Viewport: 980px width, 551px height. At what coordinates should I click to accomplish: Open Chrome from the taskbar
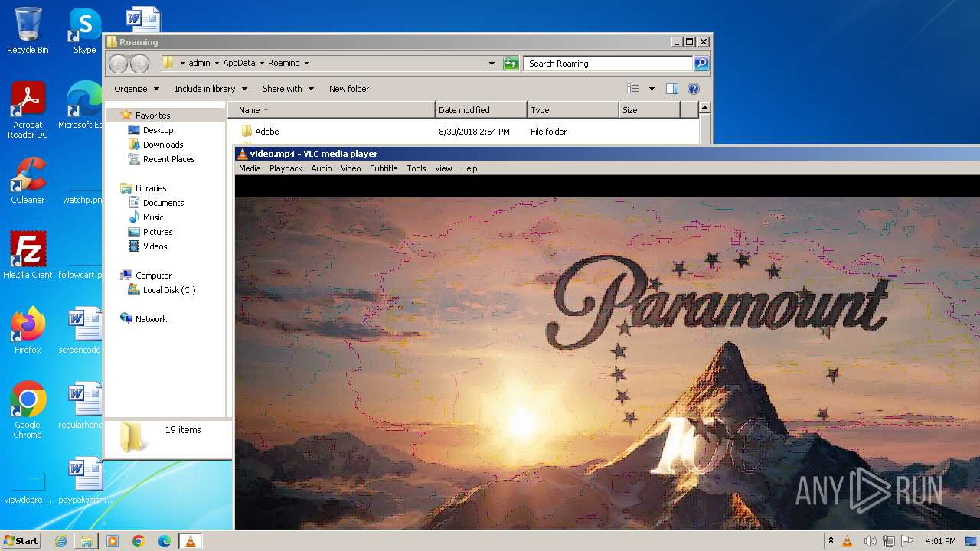pyautogui.click(x=139, y=541)
